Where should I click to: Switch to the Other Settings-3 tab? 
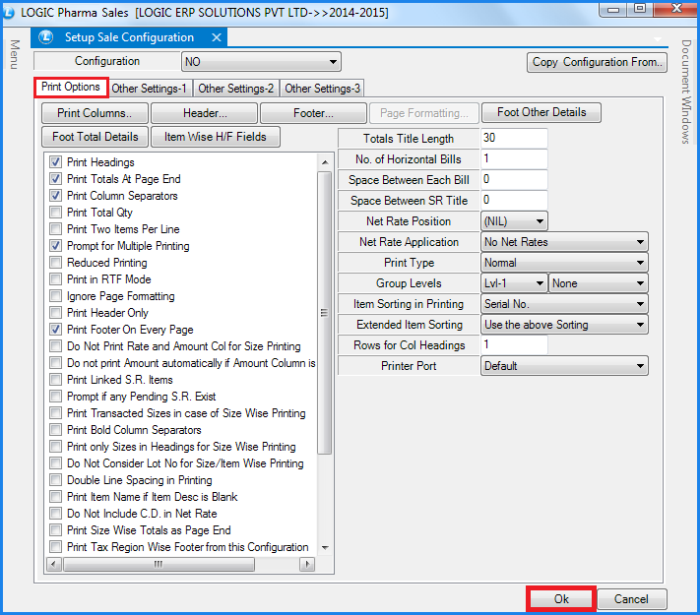(322, 89)
